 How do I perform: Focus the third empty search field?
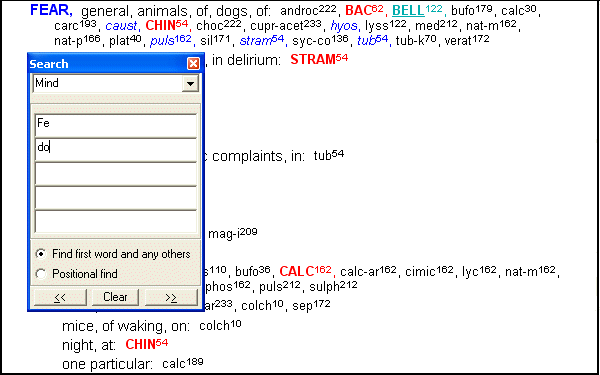coord(116,174)
